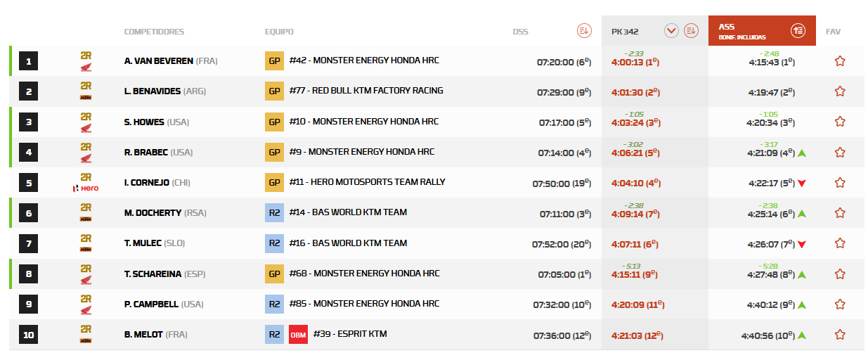Viewport: 868px width, 353px height.
Task: Star B. Melot as a favorite
Action: [839, 335]
